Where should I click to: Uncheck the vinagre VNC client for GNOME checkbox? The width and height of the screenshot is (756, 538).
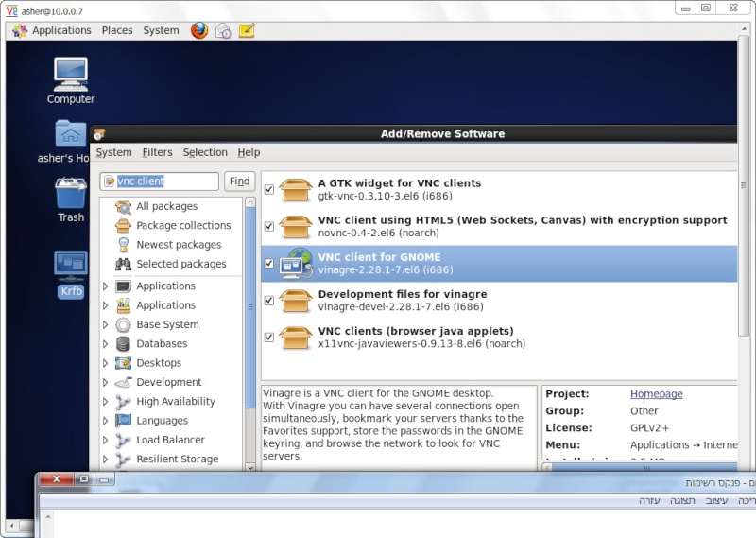coord(269,264)
